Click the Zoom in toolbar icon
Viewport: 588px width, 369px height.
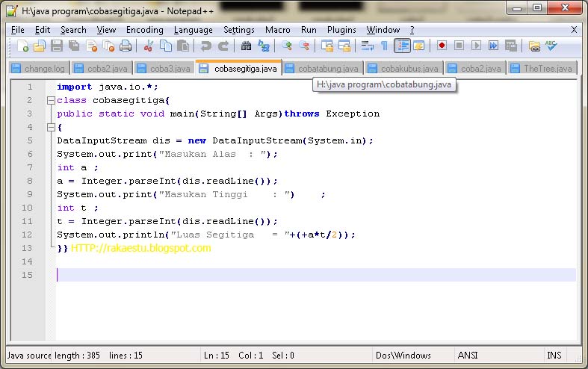tap(287, 46)
